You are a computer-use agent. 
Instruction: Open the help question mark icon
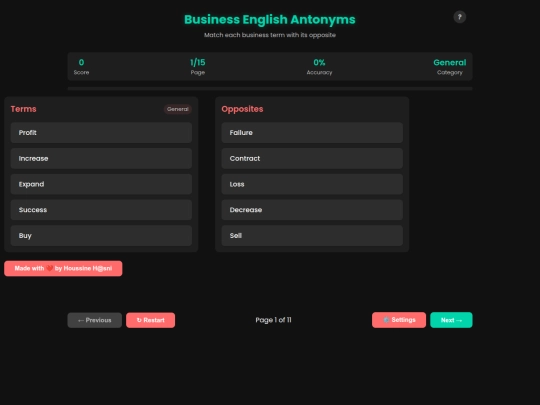459,17
